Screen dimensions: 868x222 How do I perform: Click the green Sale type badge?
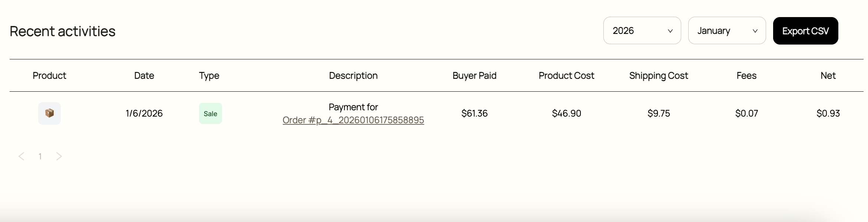click(x=211, y=114)
